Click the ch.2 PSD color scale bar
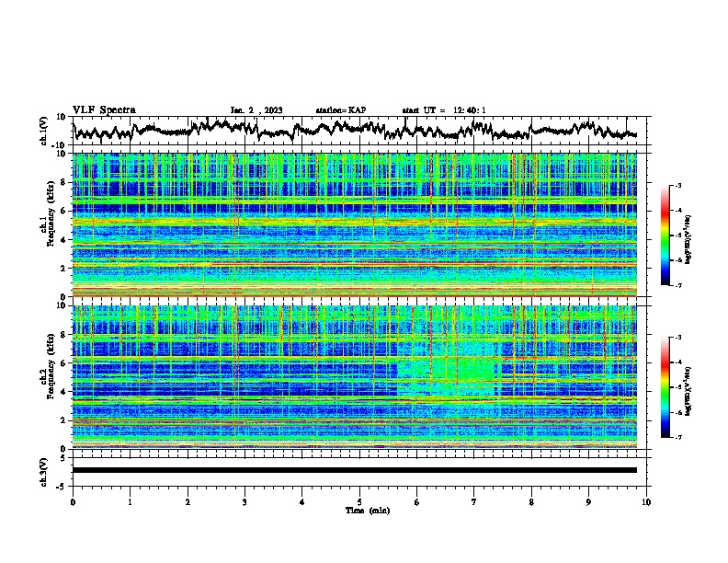This screenshot has width=728, height=563. [x=665, y=387]
